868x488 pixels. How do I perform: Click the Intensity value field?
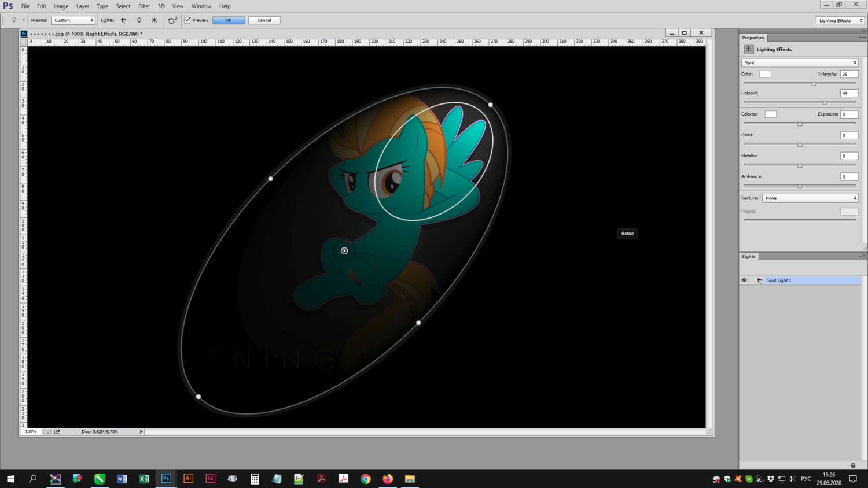coord(849,74)
